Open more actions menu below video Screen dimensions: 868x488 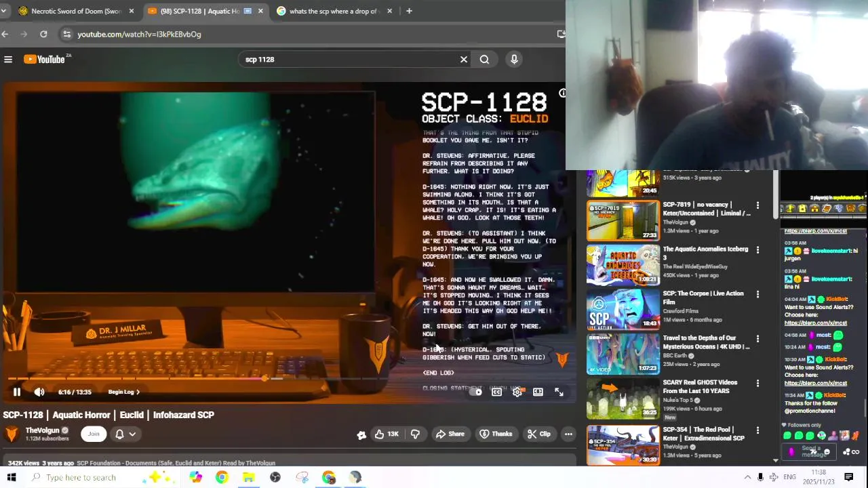pyautogui.click(x=568, y=434)
